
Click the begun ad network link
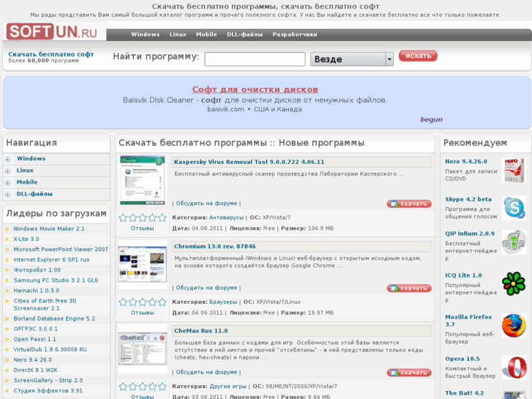(x=432, y=119)
